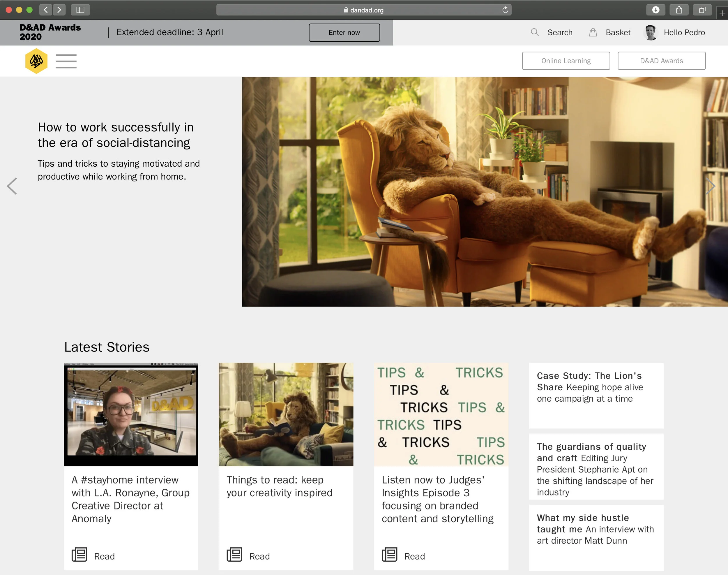Go to previous carousel slide
728x575 pixels.
coord(12,186)
